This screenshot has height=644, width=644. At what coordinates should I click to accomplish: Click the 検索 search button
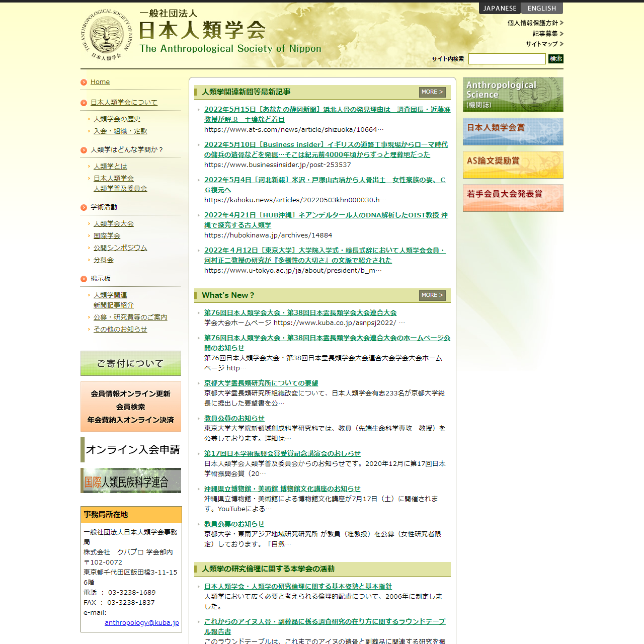click(x=555, y=59)
